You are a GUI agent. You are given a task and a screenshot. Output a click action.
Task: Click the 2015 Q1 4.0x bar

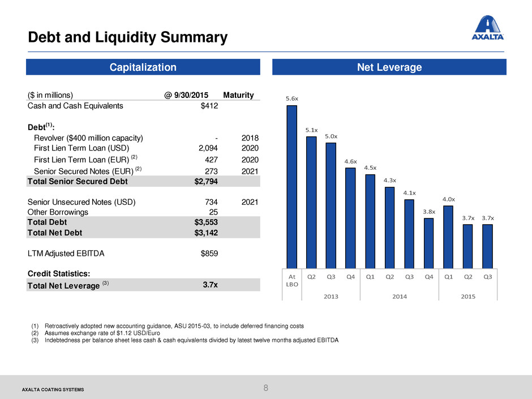[x=448, y=237]
